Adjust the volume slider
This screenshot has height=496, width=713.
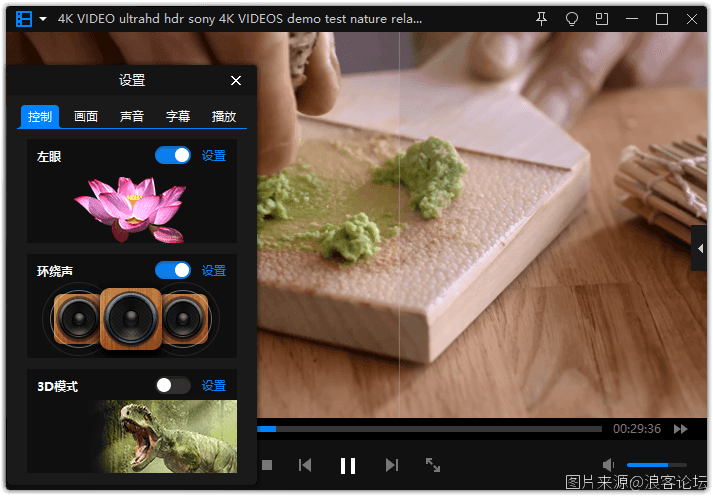pos(657,465)
